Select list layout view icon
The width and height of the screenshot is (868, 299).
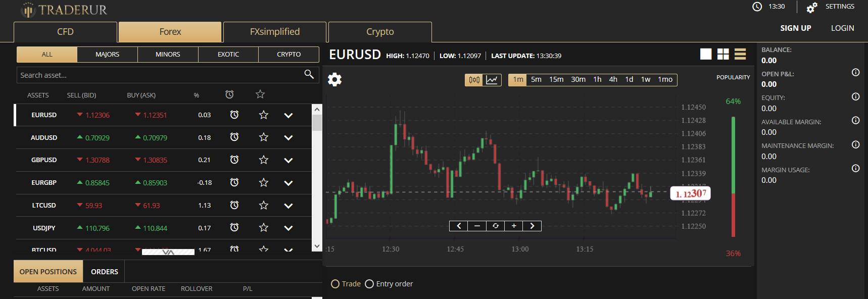point(740,54)
